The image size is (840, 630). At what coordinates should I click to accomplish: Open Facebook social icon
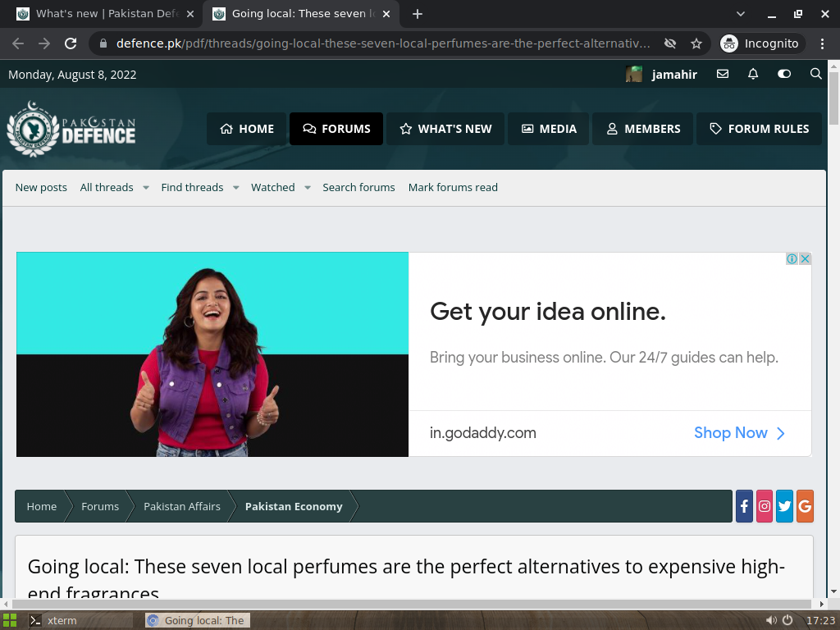point(744,506)
